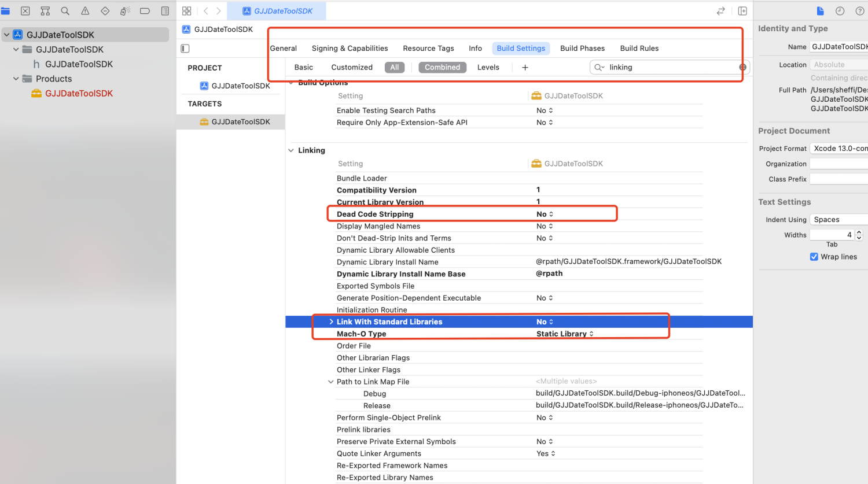Select the Other Linker Flags row
Image resolution: width=868 pixels, height=484 pixels.
(x=519, y=370)
